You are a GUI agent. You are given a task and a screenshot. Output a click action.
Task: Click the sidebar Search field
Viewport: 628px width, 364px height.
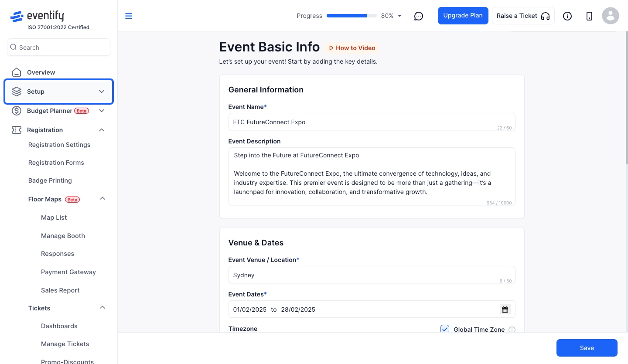click(x=58, y=47)
